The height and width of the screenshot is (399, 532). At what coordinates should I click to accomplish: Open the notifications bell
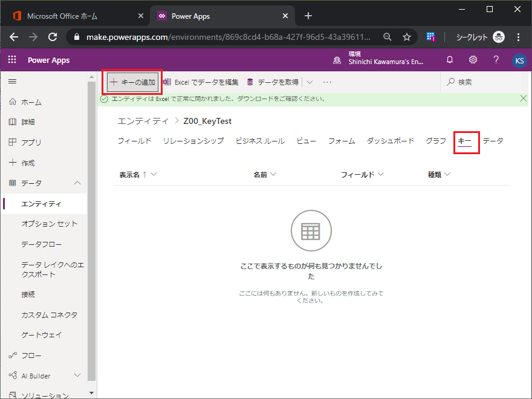[x=450, y=60]
